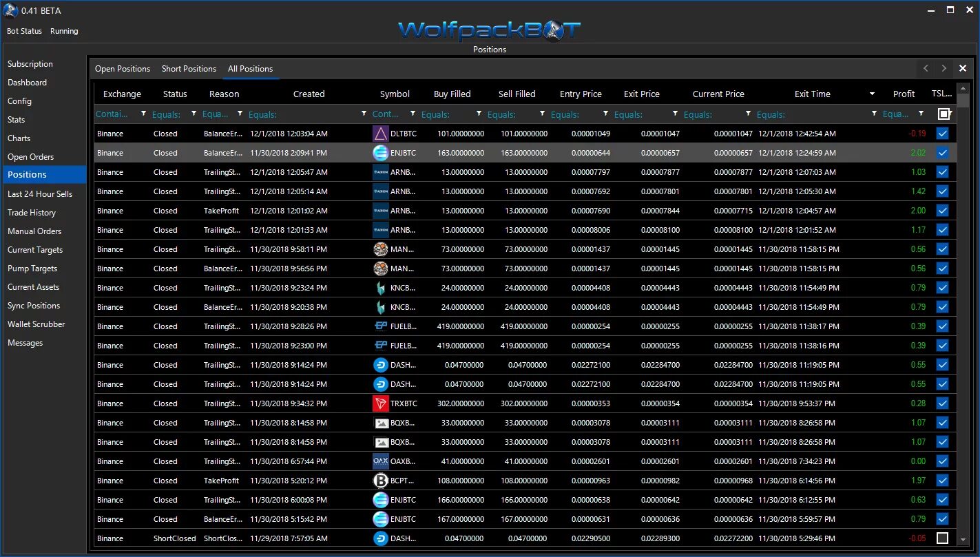Sort by the Current Price column header

(718, 94)
